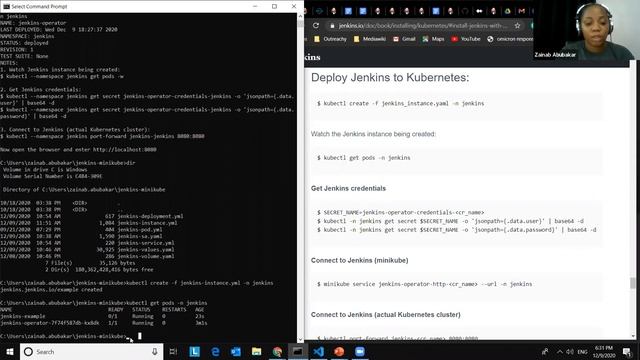Switch to the Gmail browser tab
Image resolution: width=640 pixels, height=360 pixels.
[x=522, y=11]
